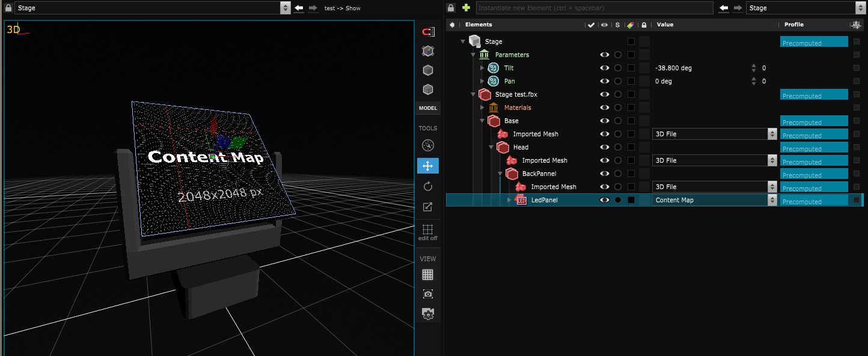Toggle the magnet snapping icon
The height and width of the screenshot is (356, 868).
point(428,32)
